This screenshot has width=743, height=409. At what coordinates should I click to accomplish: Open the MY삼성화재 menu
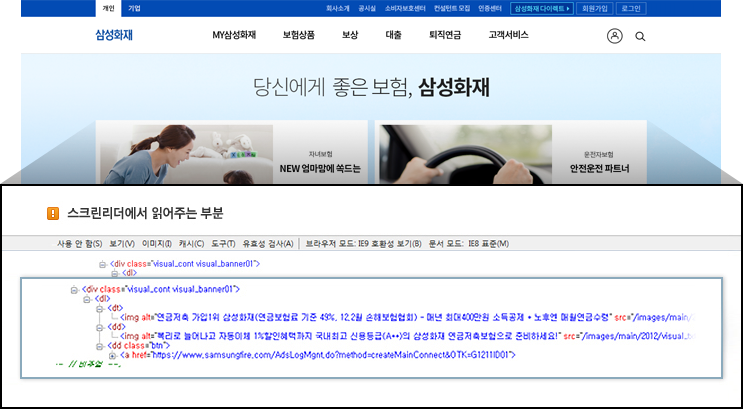(234, 35)
